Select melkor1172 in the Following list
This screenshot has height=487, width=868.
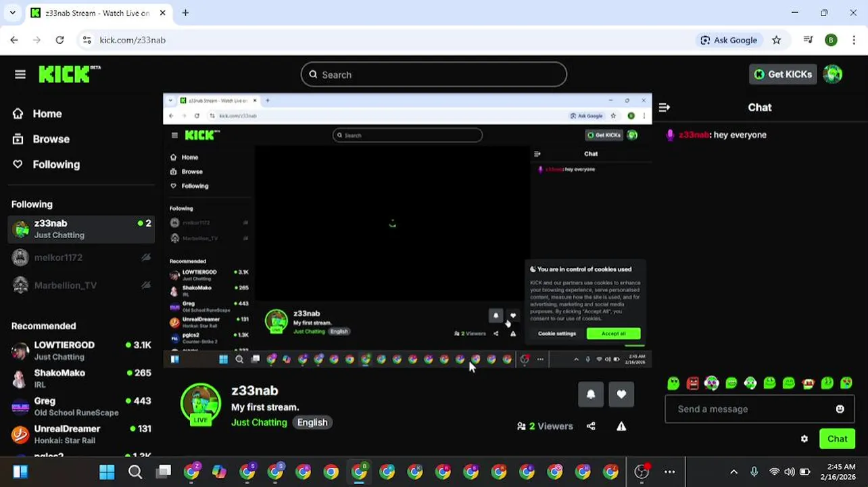[x=81, y=258]
